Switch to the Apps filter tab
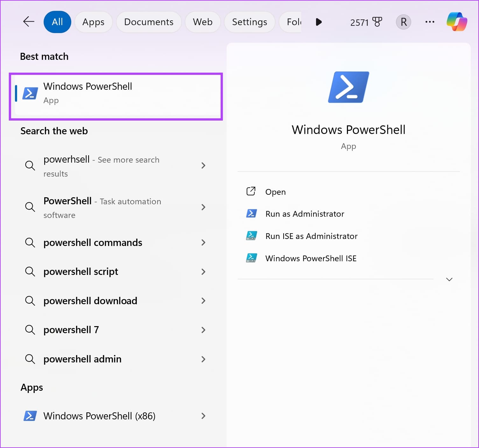 coord(93,22)
